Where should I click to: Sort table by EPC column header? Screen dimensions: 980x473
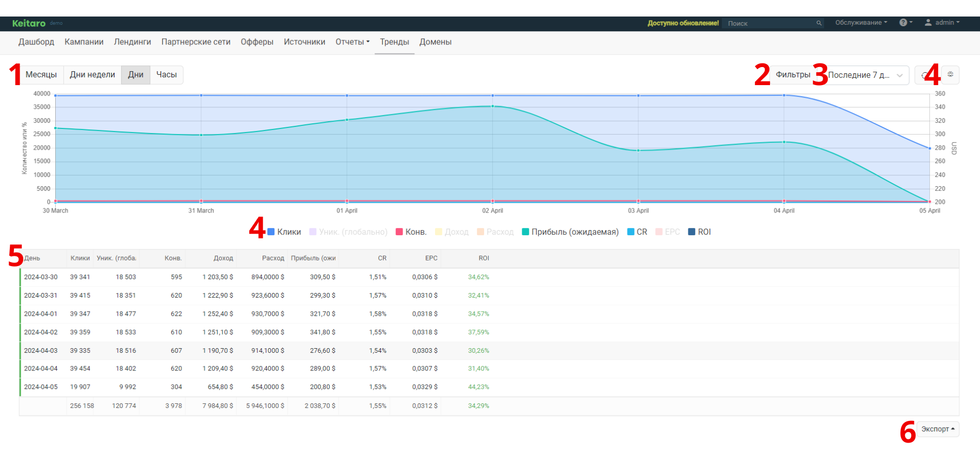tap(431, 258)
